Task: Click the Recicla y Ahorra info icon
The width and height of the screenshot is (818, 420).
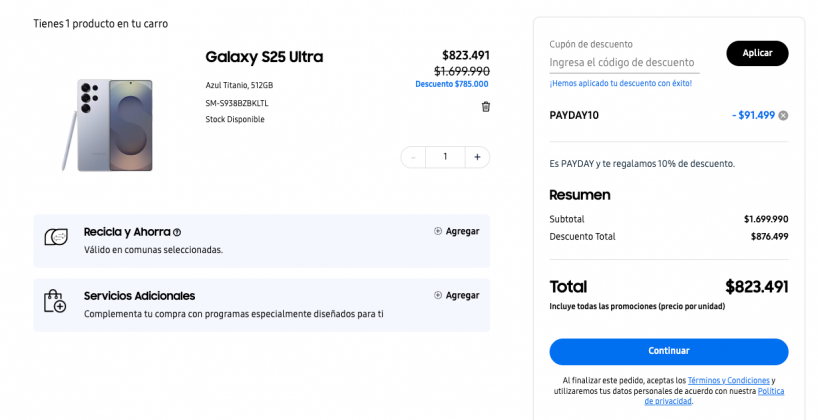Action: click(177, 233)
